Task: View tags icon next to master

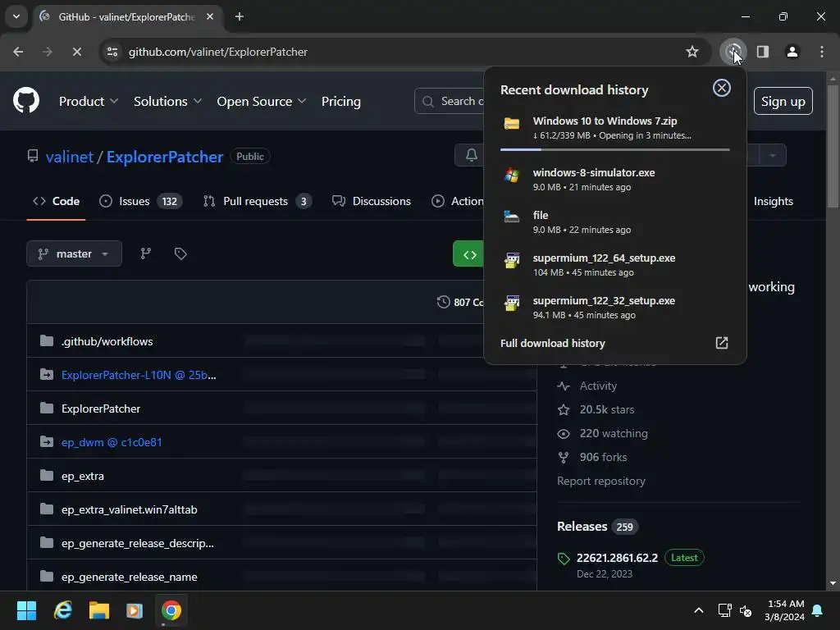Action: (x=180, y=254)
